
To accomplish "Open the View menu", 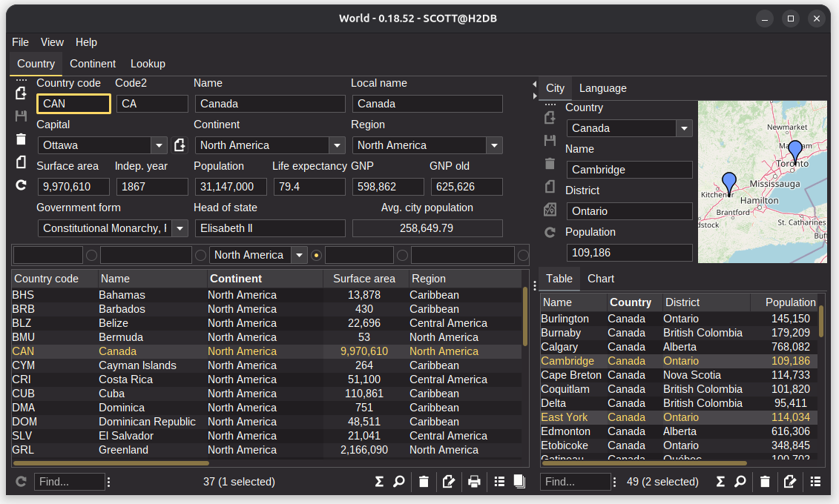I will click(52, 42).
